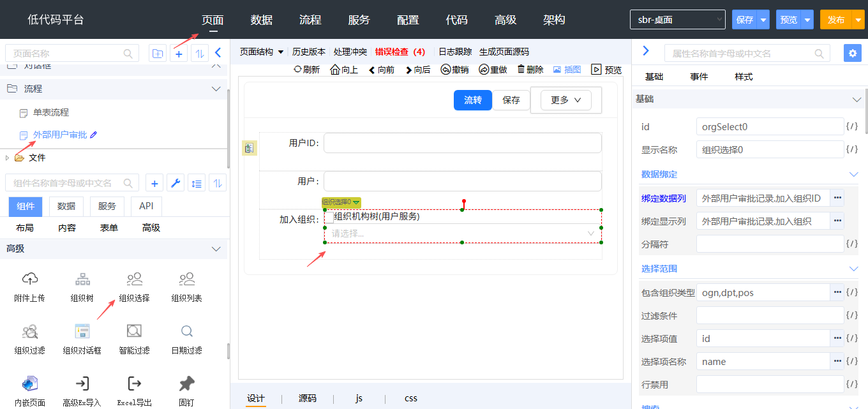The height and width of the screenshot is (409, 868).
Task: Click the wrench tool icon
Action: tap(176, 183)
